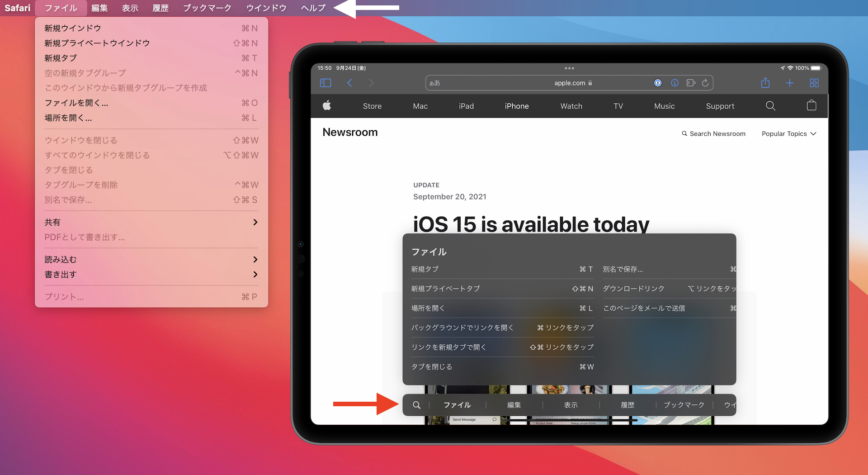Open the Watch link on apple.com
Image resolution: width=868 pixels, height=475 pixels.
[571, 106]
